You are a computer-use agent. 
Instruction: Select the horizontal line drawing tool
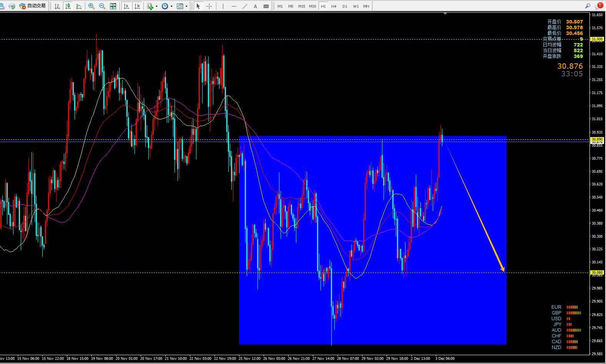[x=234, y=6]
